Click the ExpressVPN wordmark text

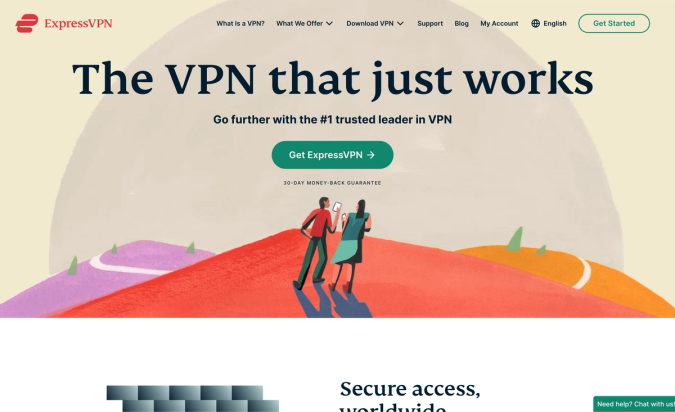[x=78, y=23]
